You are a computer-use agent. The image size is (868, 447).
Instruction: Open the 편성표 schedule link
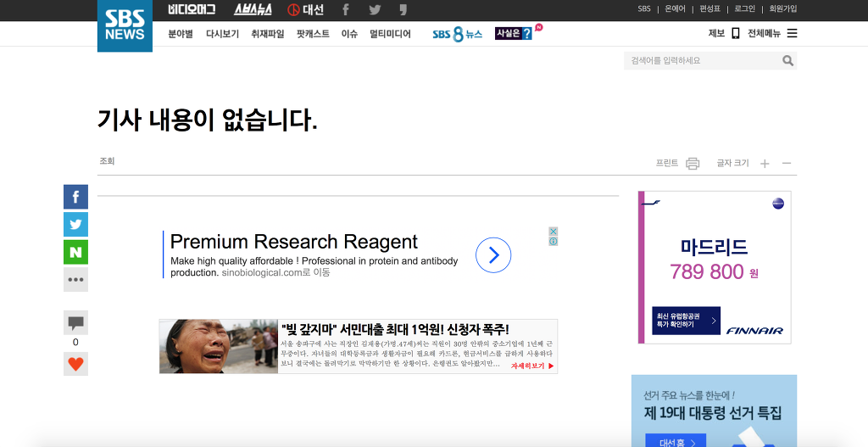(x=709, y=8)
